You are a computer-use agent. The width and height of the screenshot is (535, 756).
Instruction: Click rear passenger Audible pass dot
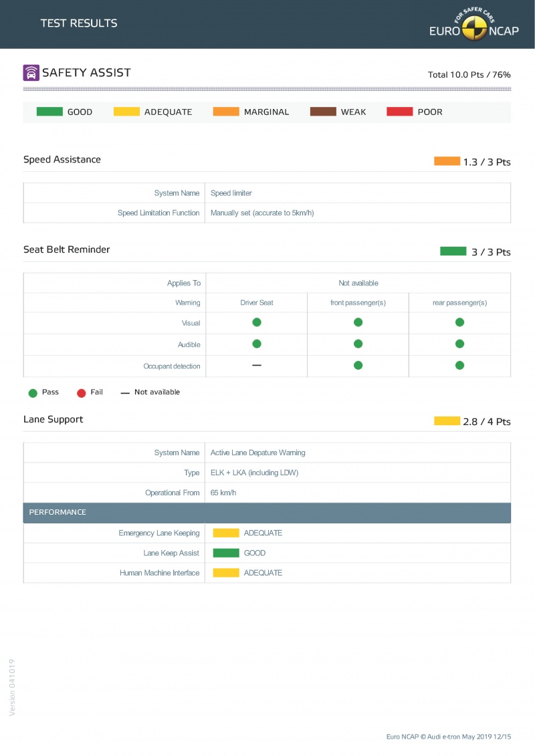coord(459,344)
